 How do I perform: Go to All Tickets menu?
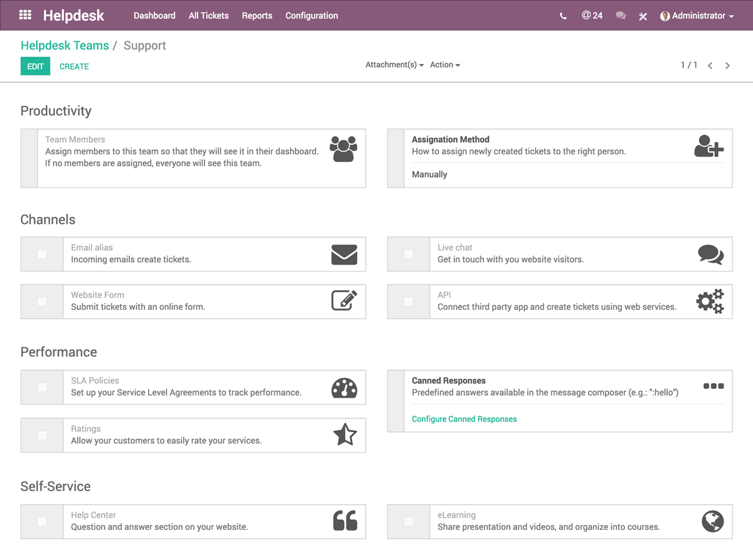coord(208,16)
